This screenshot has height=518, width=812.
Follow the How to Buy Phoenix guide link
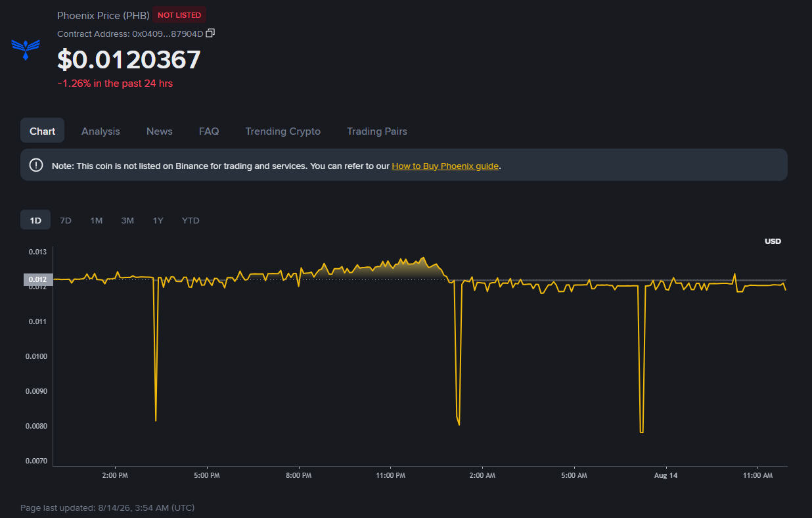(445, 166)
